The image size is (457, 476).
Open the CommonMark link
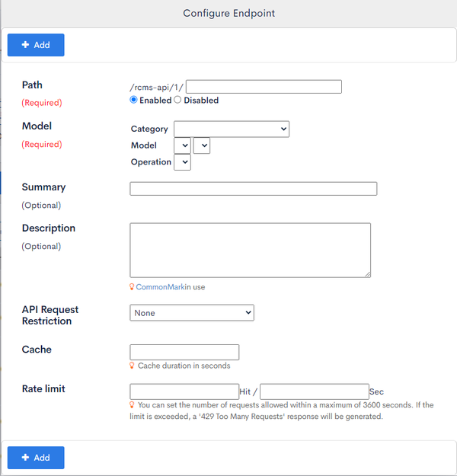coord(161,287)
